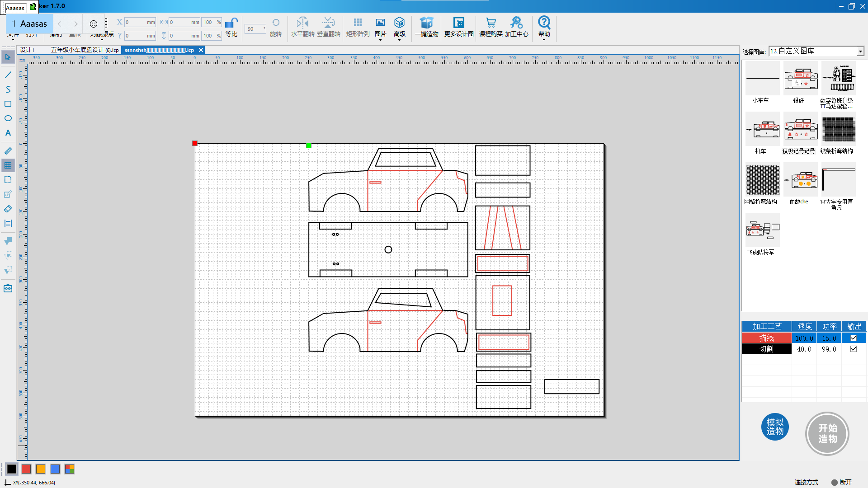
Task: Click the emoji smiley in IME candidate bar
Action: point(94,24)
